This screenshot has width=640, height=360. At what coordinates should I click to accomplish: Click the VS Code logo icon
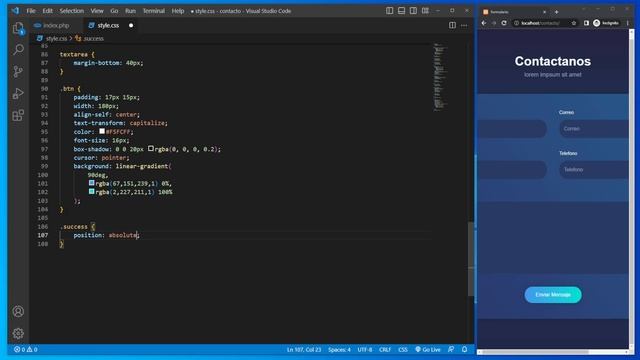[16, 11]
